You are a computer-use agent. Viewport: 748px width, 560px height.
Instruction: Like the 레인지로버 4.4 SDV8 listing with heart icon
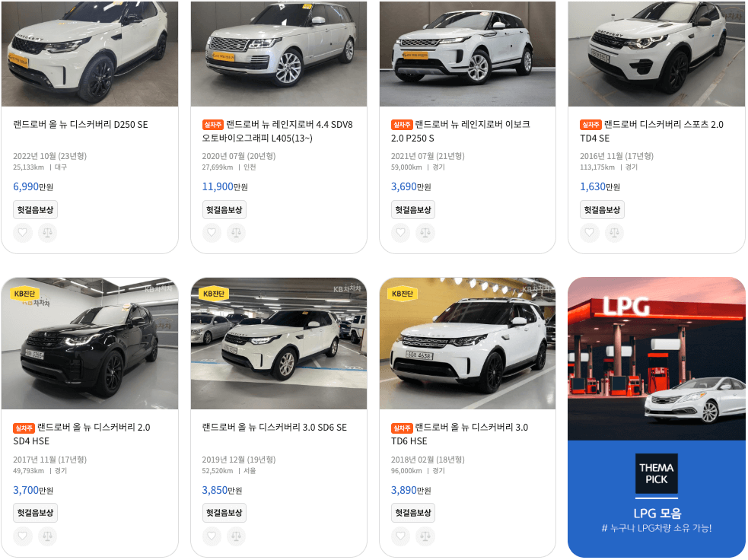pyautogui.click(x=212, y=233)
